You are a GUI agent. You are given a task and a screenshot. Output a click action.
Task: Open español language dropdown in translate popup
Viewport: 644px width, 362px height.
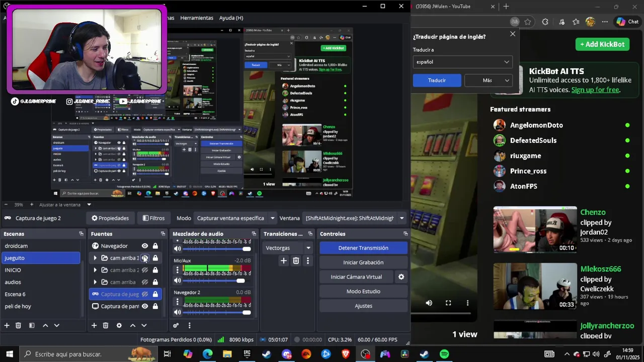click(x=462, y=62)
